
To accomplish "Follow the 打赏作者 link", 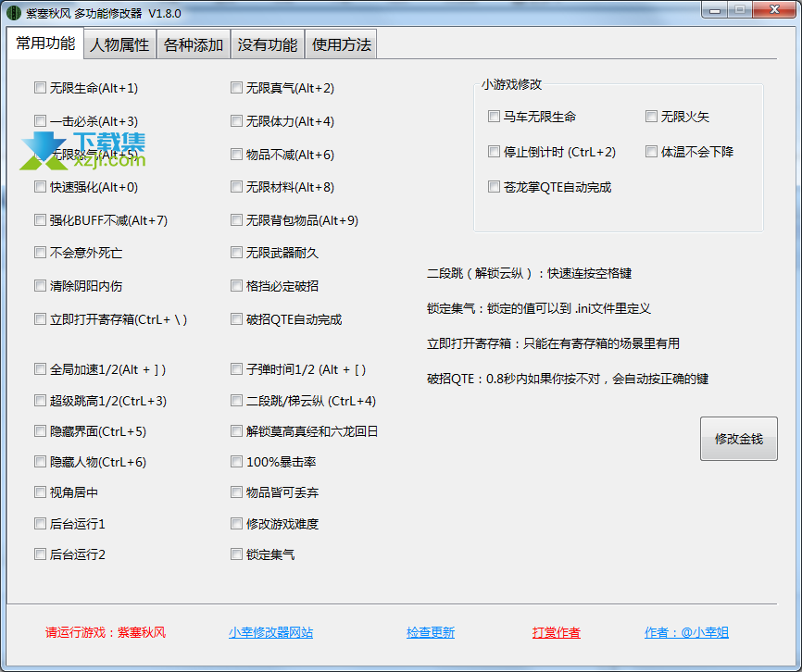I will coord(556,632).
